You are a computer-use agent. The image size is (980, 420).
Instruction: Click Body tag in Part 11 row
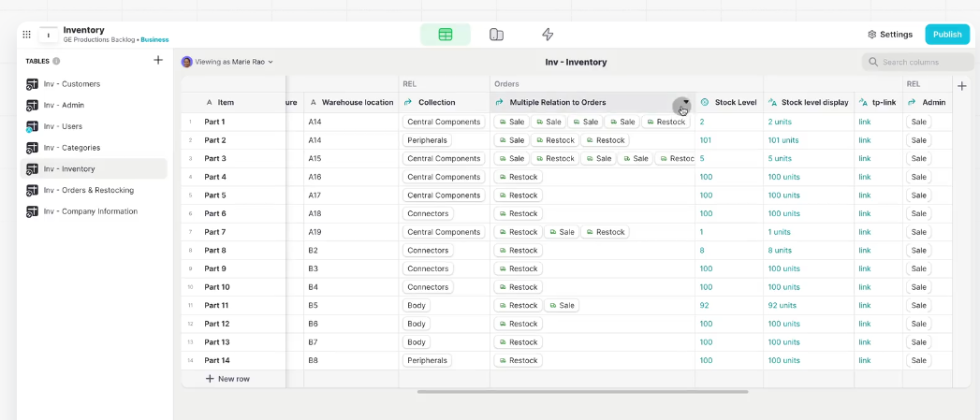(x=417, y=306)
